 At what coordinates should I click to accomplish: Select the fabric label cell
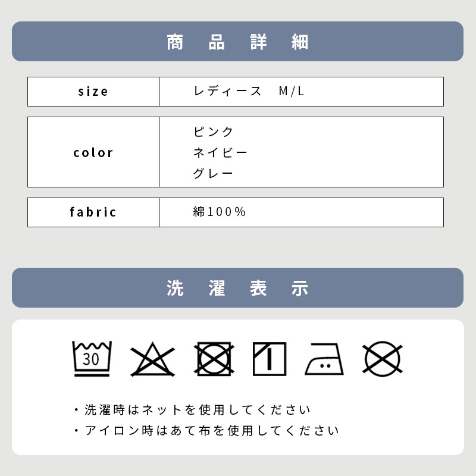[93, 212]
